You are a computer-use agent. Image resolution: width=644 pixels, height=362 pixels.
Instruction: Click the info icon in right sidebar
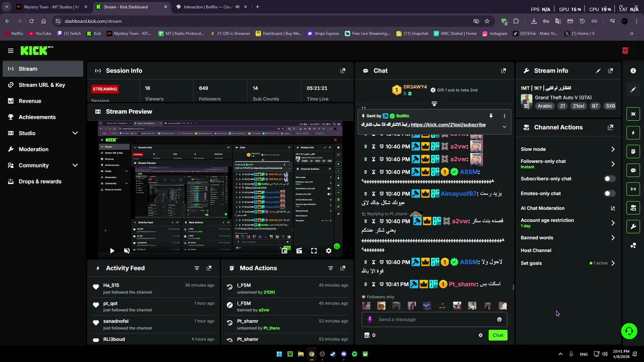633,71
